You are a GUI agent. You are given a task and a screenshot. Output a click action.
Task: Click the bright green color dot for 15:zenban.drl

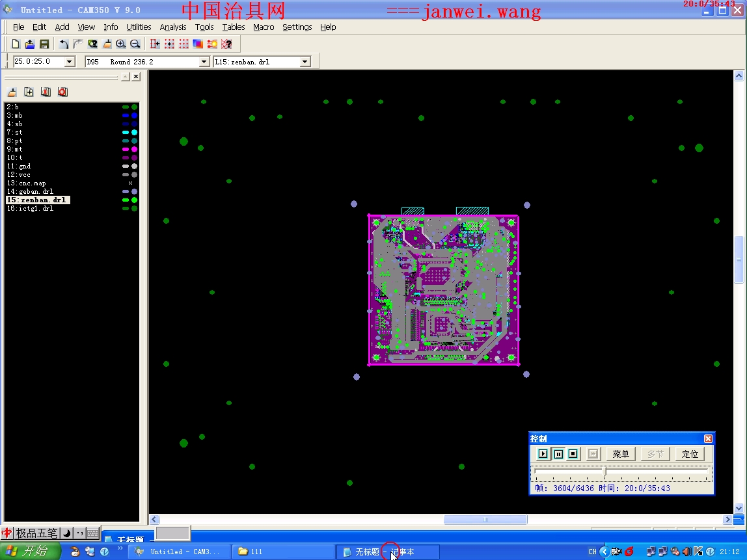point(134,200)
